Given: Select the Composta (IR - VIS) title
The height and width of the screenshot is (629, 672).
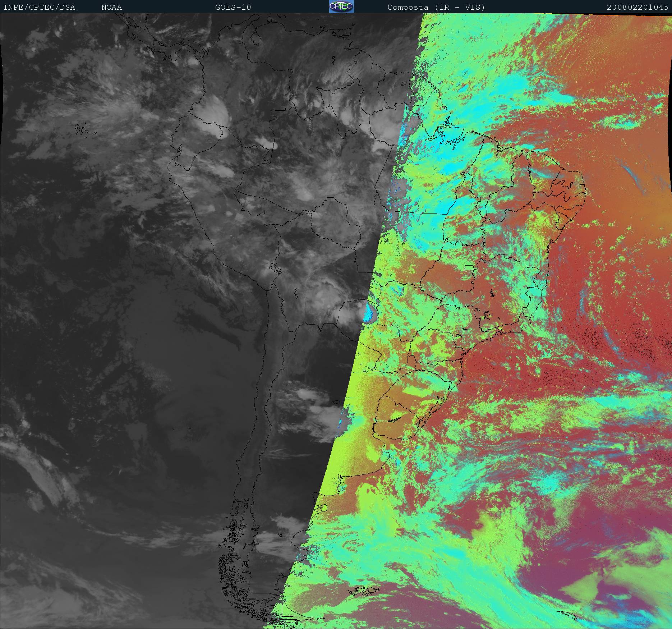Looking at the screenshot, I should click(436, 7).
